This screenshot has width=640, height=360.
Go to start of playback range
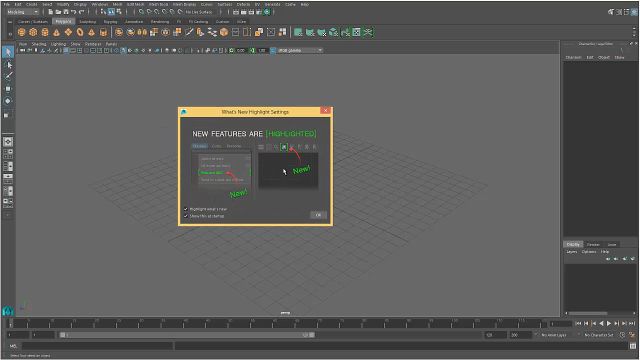click(578, 323)
